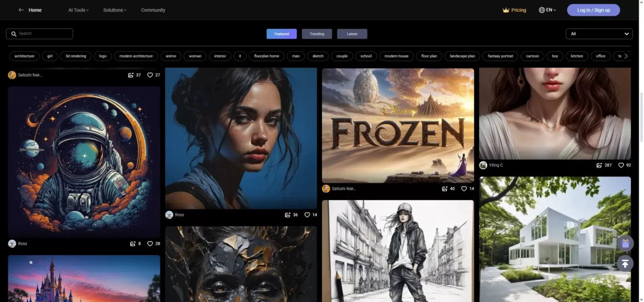Viewport: 644px width, 302px height.
Task: Select the girl tag
Action: coord(50,56)
